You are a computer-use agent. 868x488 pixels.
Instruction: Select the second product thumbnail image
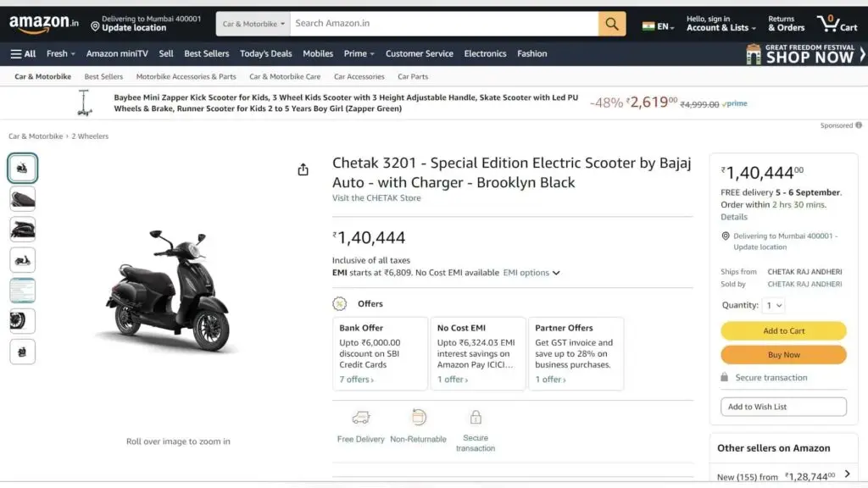tap(23, 199)
